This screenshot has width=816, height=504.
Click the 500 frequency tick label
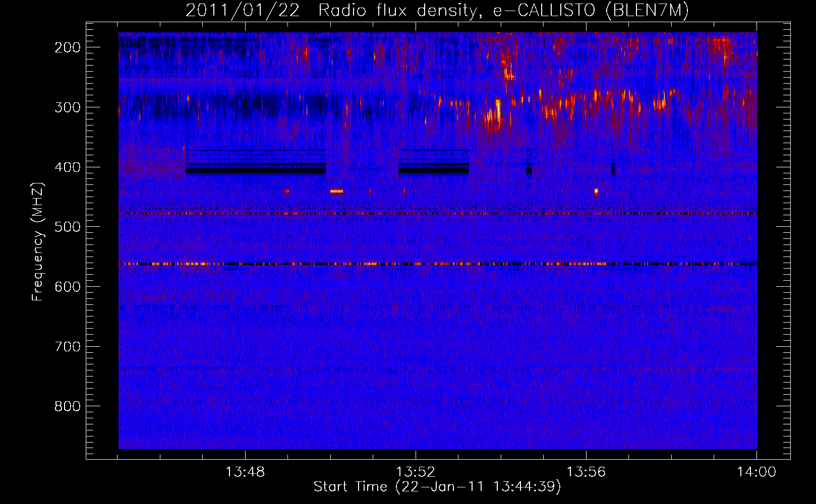pyautogui.click(x=68, y=227)
